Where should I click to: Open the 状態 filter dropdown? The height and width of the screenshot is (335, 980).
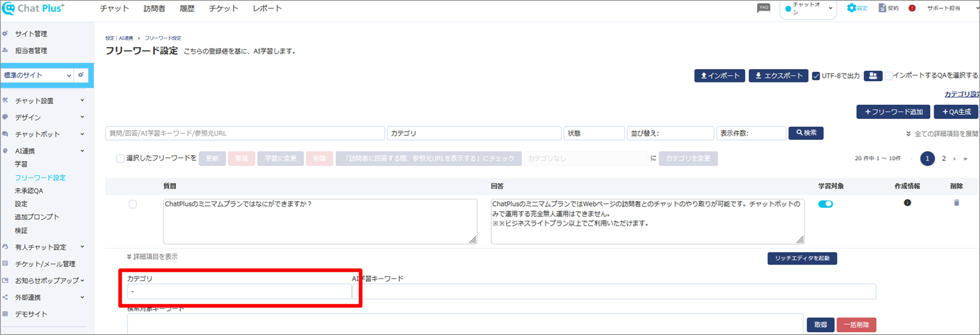(594, 133)
